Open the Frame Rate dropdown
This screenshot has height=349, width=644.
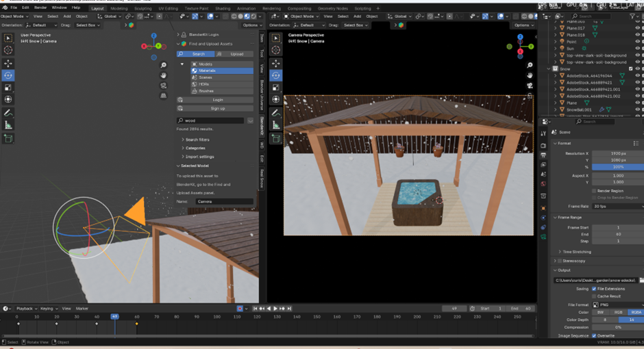617,206
